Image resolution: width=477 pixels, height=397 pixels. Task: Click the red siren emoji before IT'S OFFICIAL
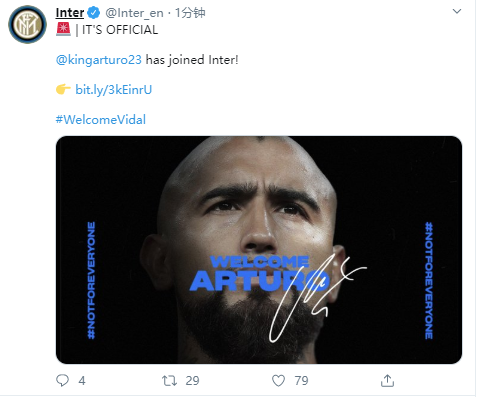[x=63, y=29]
